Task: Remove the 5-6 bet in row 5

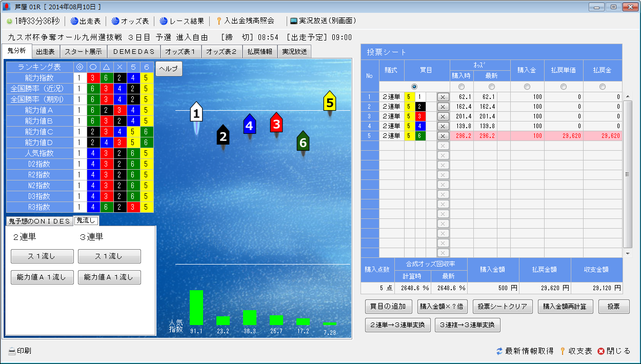Action: pos(443,136)
